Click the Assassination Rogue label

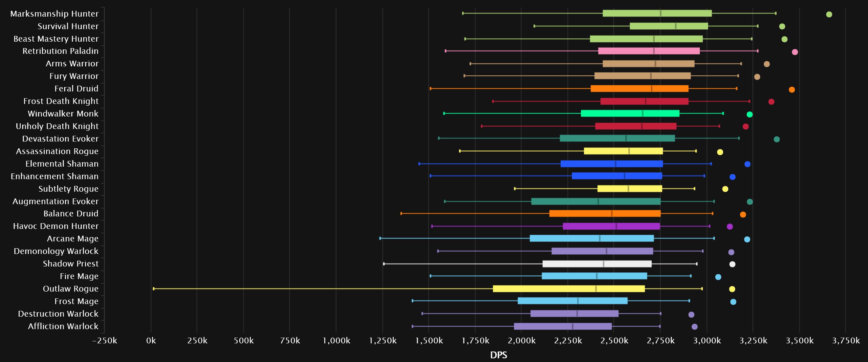point(57,151)
